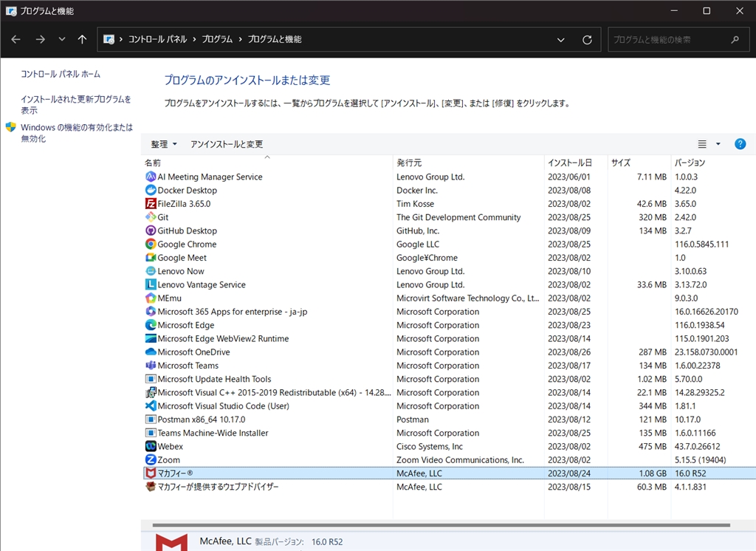Expand the chevron after プログラム in breadcrumb
The height and width of the screenshot is (551, 756).
pos(240,40)
